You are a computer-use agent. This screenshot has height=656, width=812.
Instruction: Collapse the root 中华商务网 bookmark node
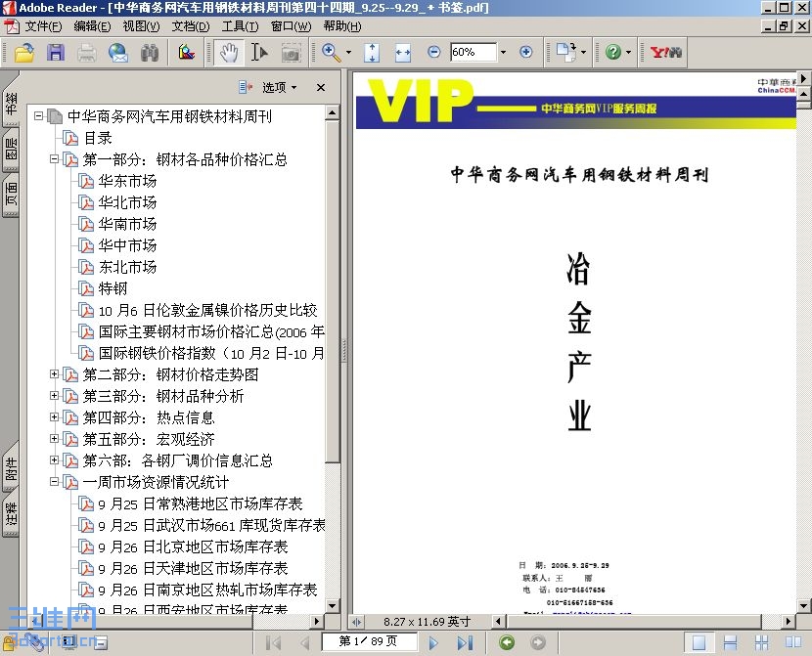38,116
